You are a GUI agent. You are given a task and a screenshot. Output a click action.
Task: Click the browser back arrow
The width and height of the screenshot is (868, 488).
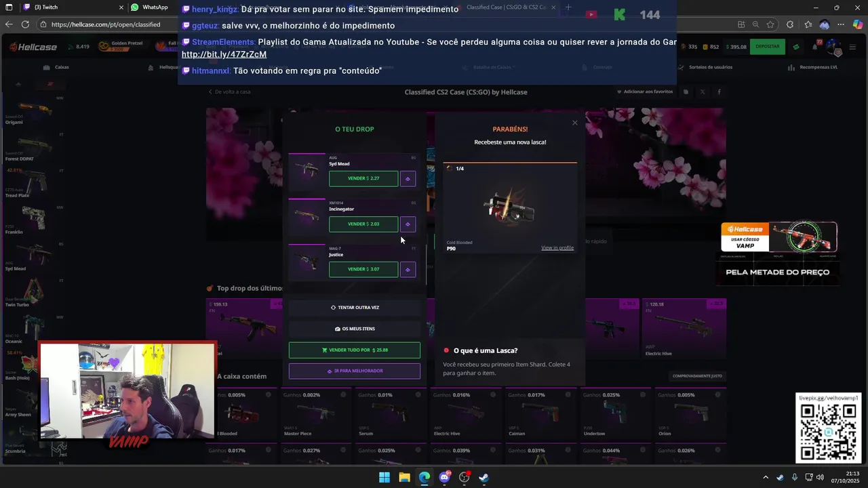[x=8, y=24]
